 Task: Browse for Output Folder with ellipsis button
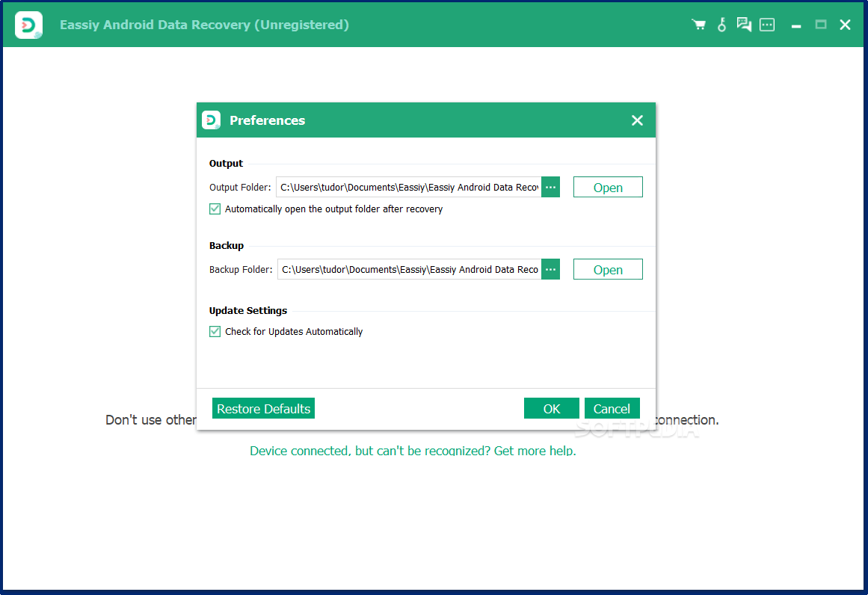pos(551,187)
